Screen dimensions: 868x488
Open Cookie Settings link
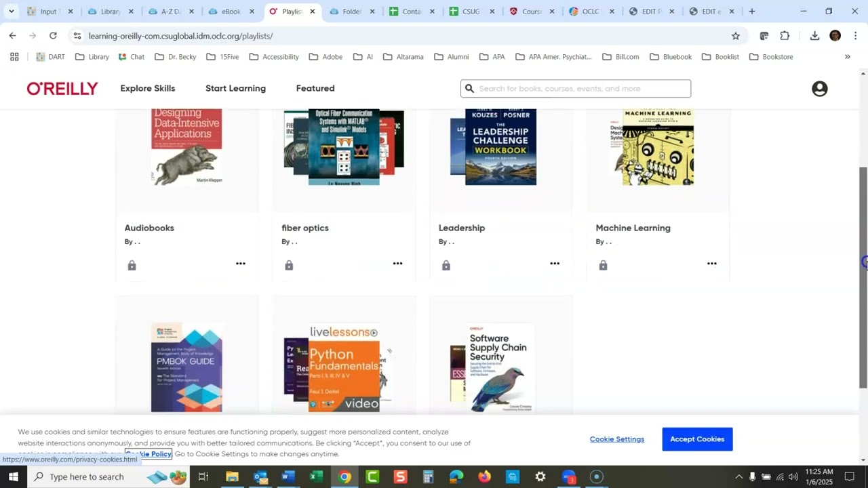pyautogui.click(x=617, y=439)
